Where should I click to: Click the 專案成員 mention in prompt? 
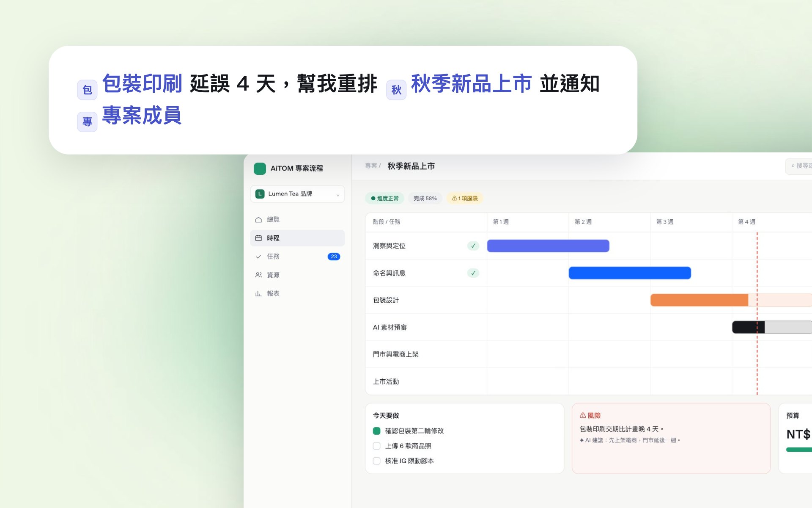(142, 115)
